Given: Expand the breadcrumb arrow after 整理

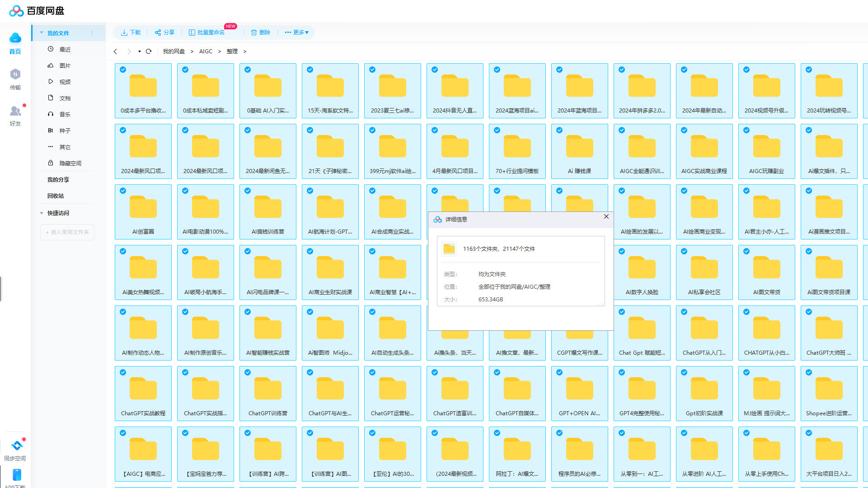Looking at the screenshot, I should point(245,52).
